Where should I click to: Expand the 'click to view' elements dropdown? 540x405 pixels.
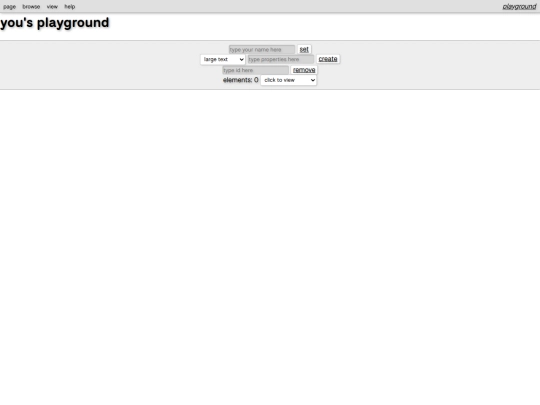pyautogui.click(x=289, y=80)
